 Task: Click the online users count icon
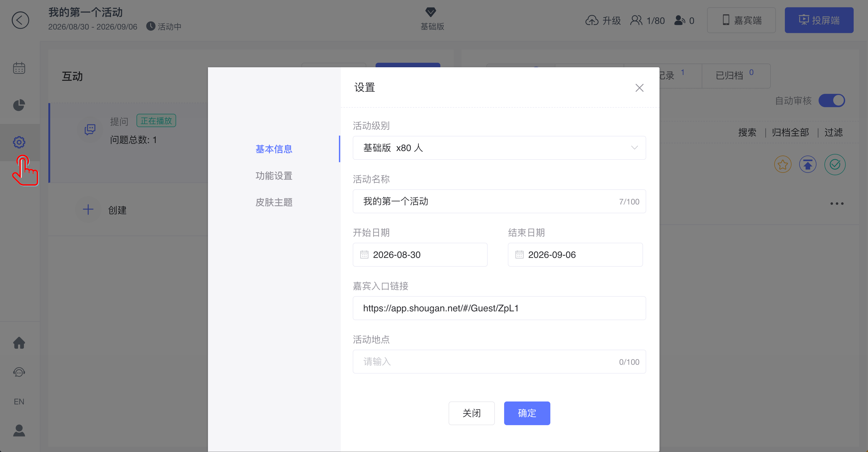point(680,20)
